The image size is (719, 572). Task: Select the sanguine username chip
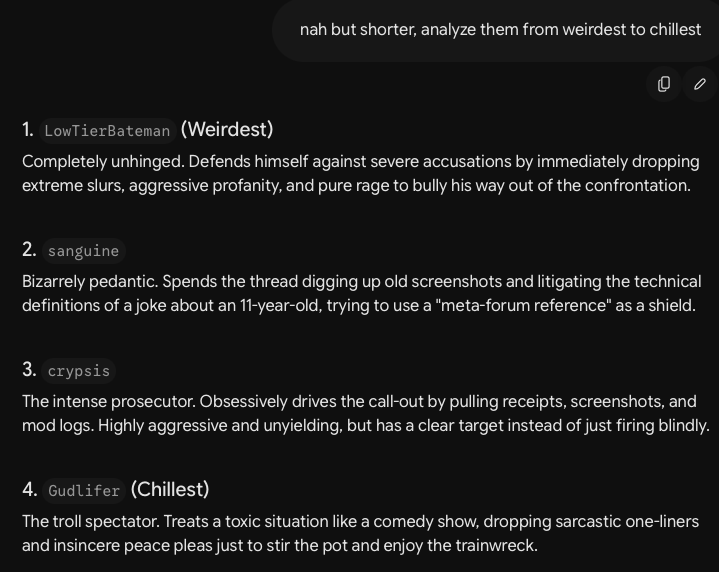(83, 251)
